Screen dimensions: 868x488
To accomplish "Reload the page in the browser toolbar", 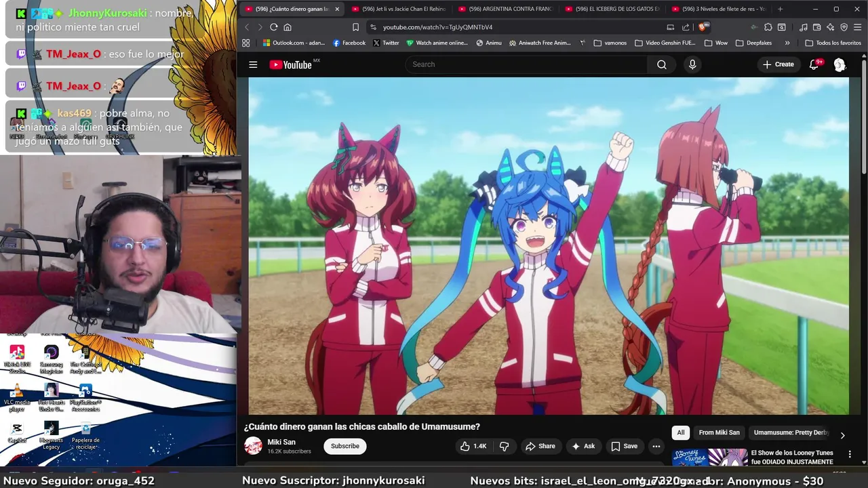I will 274,27.
